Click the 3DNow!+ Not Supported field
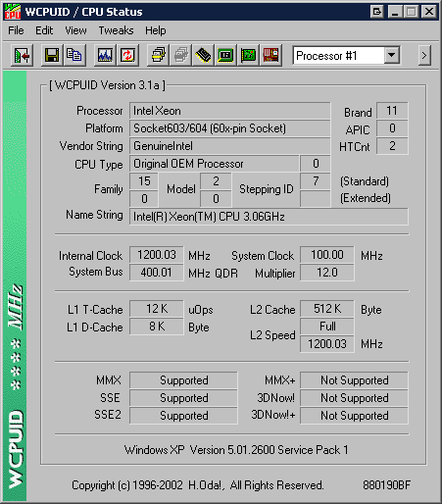The height and width of the screenshot is (504, 442). 354,416
